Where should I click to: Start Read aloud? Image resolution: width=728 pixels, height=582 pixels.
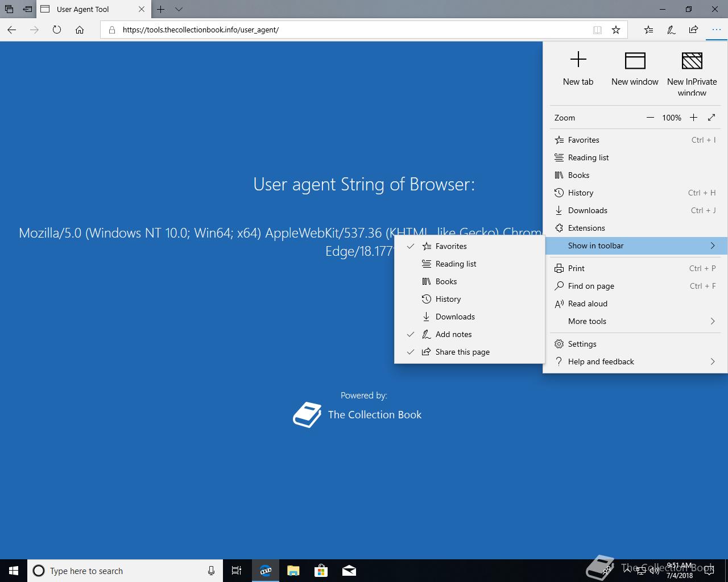point(635,304)
